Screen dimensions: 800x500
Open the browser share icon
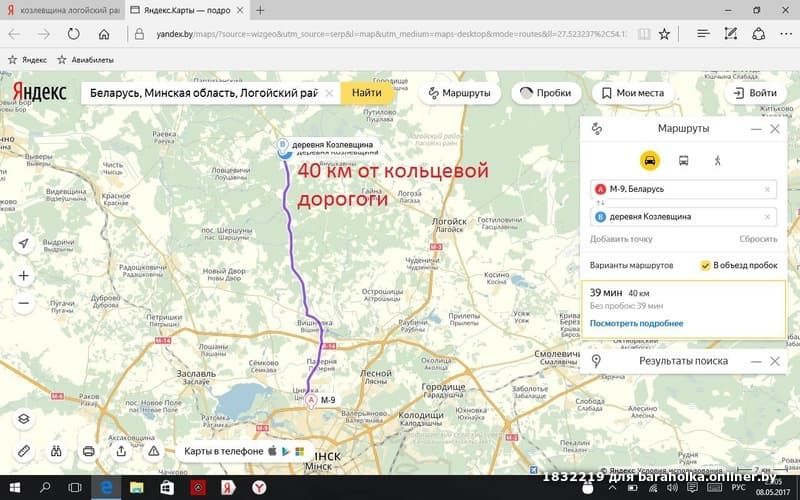[x=759, y=34]
